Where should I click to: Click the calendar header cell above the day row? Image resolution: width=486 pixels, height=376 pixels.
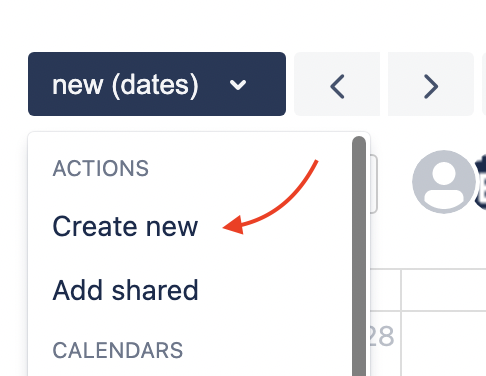(444, 290)
